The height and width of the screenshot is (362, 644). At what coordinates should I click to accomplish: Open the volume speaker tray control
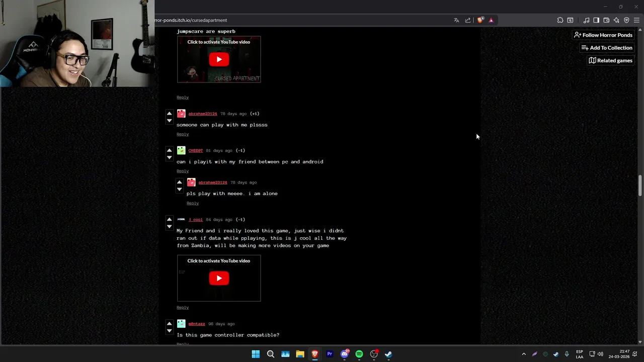click(600, 354)
